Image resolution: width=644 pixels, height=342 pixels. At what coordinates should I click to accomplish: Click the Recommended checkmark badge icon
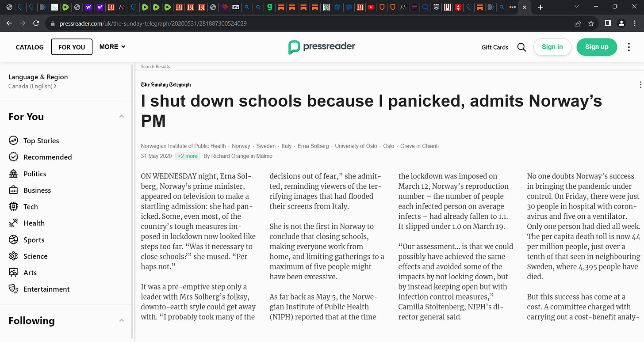coord(13,157)
